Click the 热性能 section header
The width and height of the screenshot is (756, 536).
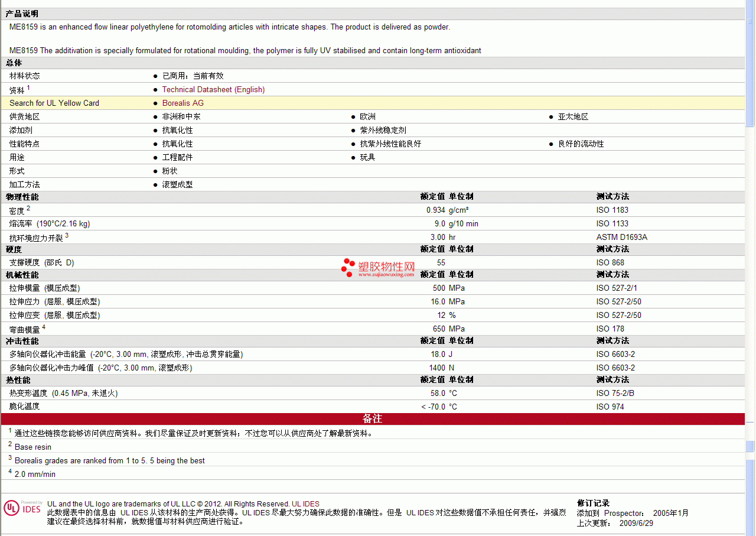tap(18, 380)
